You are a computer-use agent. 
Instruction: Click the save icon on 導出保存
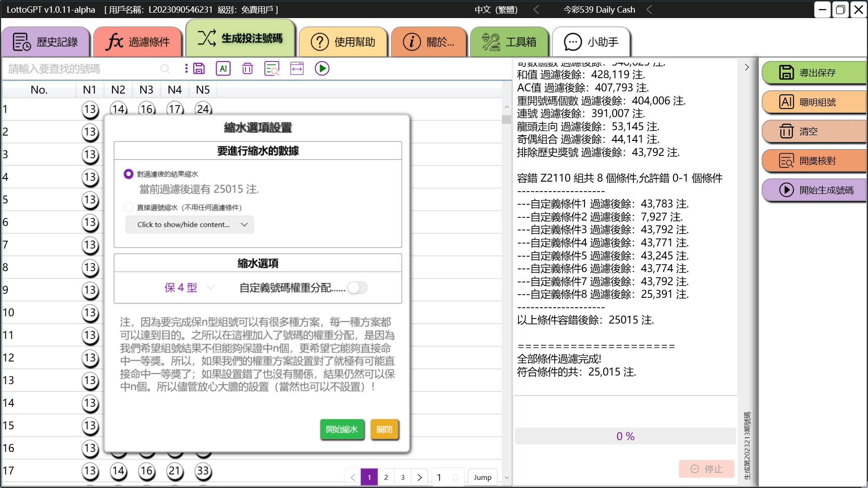787,73
